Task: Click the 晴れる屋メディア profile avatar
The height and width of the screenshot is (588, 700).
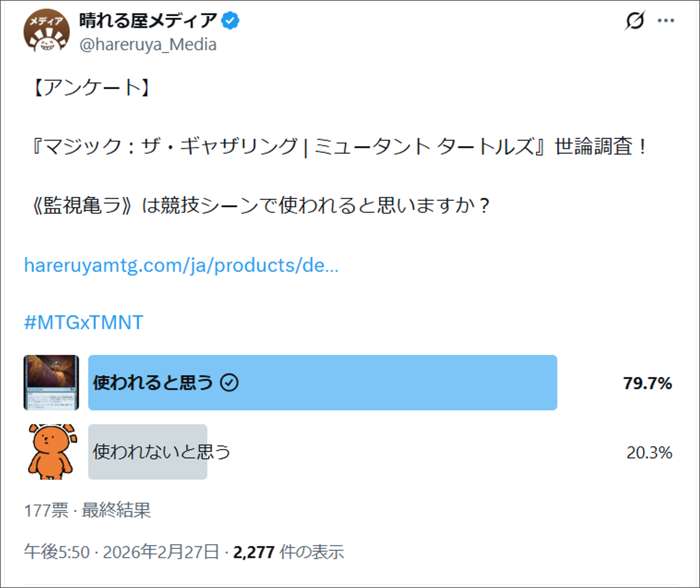Action: click(46, 31)
